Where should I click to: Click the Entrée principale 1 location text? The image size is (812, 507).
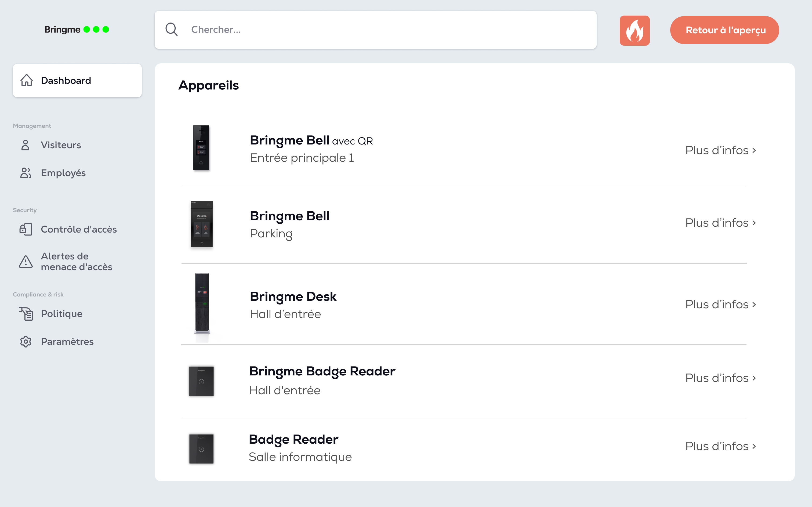302,158
